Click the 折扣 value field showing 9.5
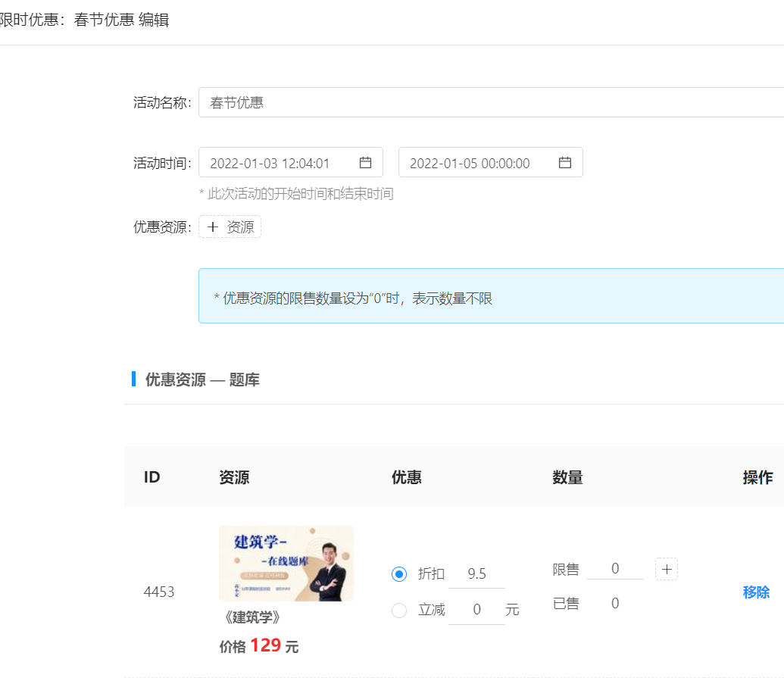 tap(476, 574)
